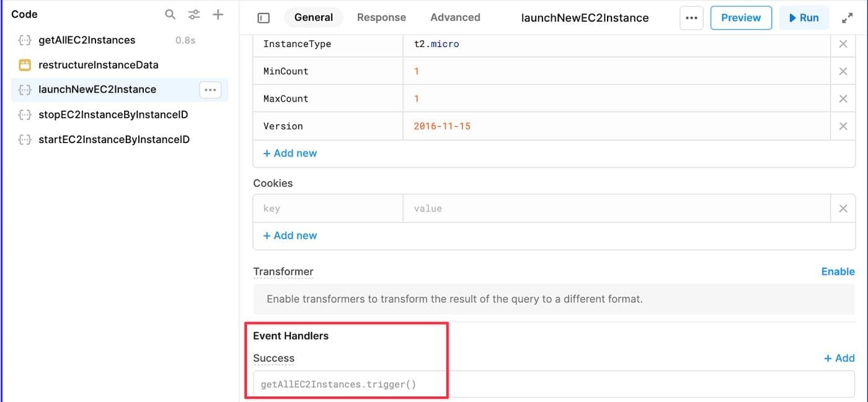Search queries using the magnifier icon
Screen dimensions: 868x402
[170, 14]
